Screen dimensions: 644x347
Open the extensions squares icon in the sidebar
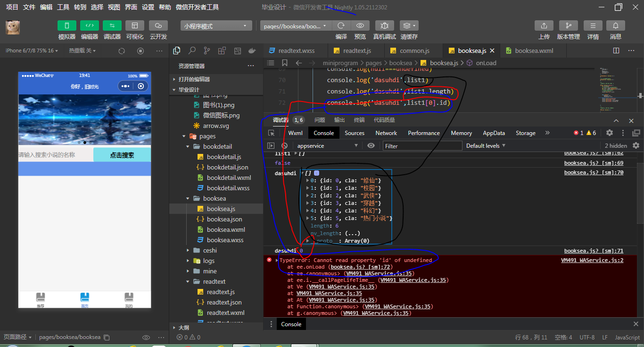click(x=222, y=51)
